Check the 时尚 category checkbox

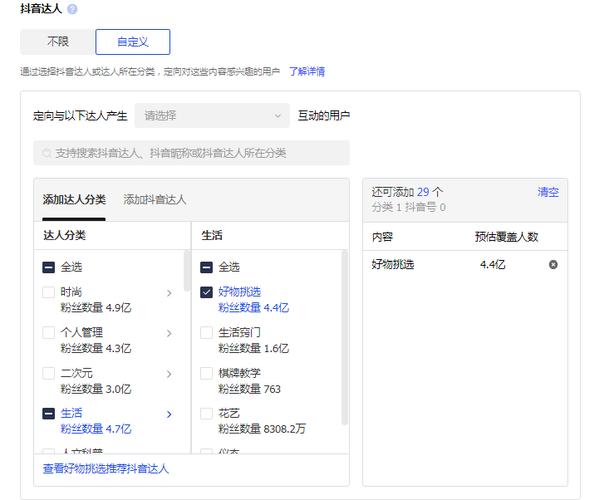[x=49, y=292]
